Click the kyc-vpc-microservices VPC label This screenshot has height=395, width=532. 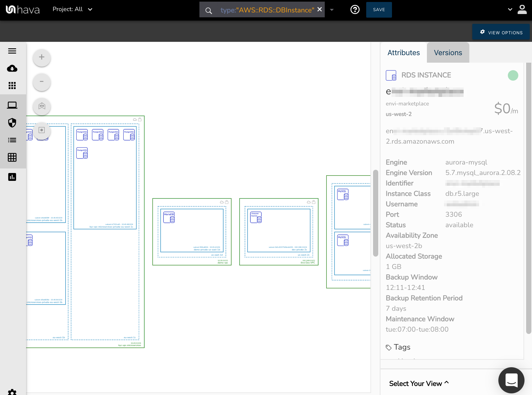point(130,345)
